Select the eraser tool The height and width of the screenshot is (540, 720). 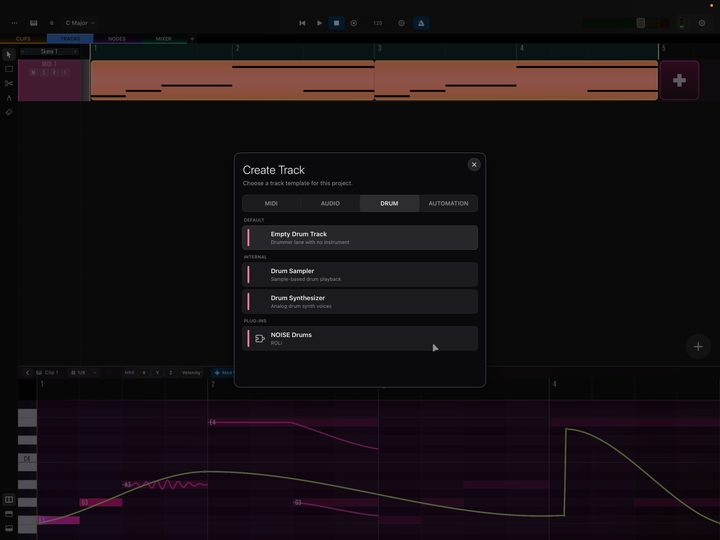[x=9, y=112]
